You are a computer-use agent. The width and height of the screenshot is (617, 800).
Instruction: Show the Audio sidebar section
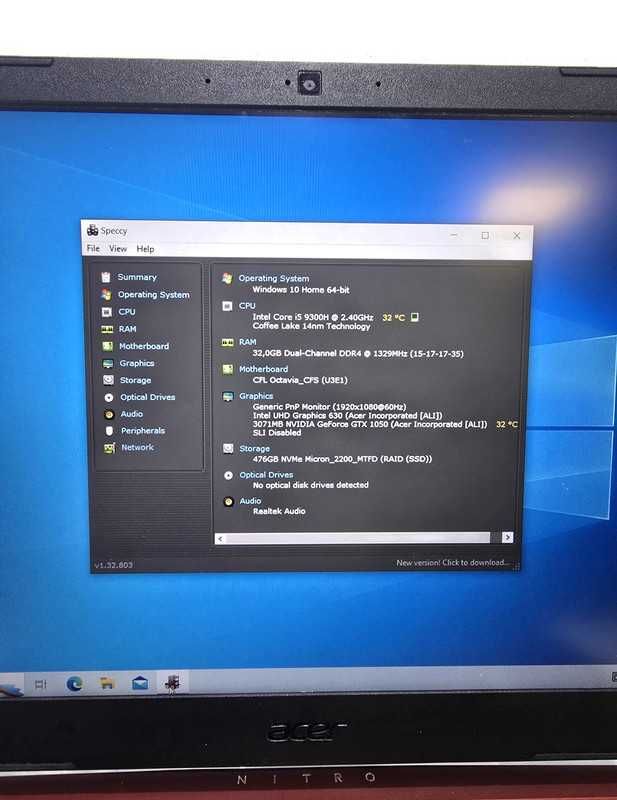coord(132,414)
